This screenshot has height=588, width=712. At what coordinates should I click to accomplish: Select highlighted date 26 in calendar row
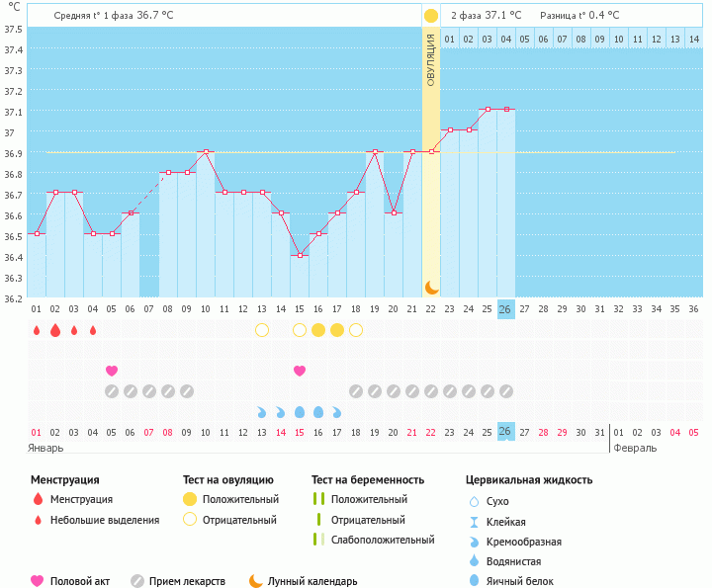click(x=506, y=432)
